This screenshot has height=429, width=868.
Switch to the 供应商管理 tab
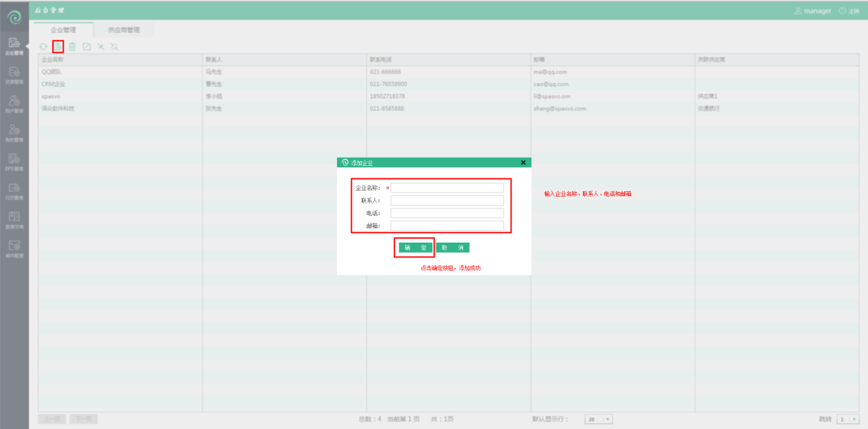(x=124, y=30)
